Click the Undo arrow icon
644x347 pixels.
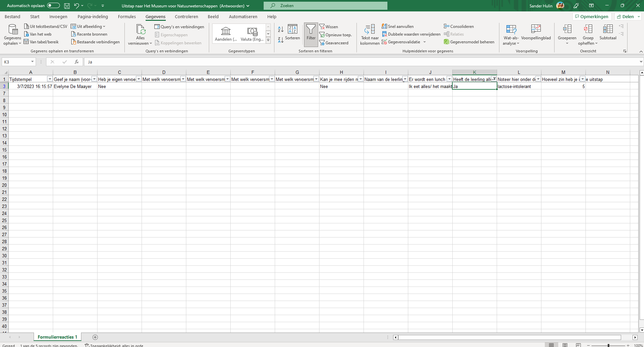pos(76,6)
